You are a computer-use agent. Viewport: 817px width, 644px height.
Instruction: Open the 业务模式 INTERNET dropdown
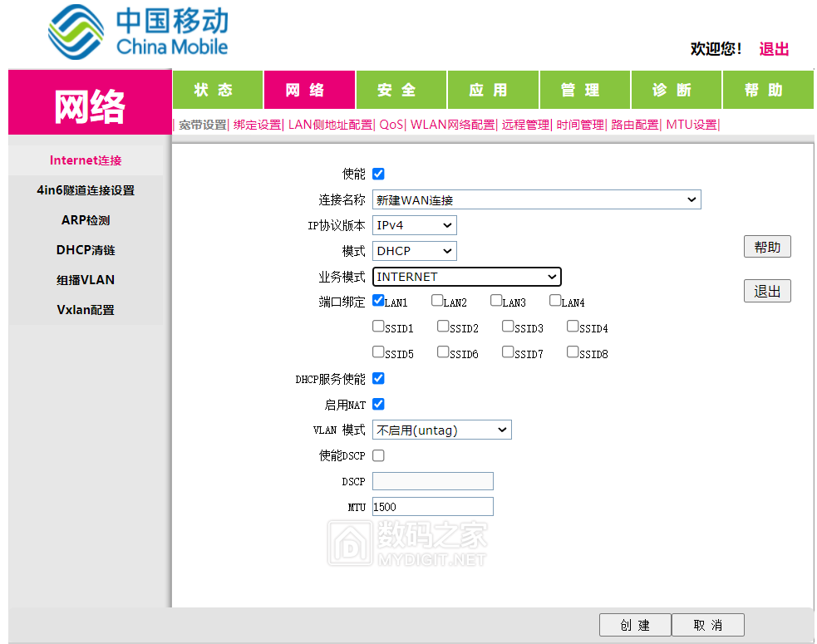466,277
